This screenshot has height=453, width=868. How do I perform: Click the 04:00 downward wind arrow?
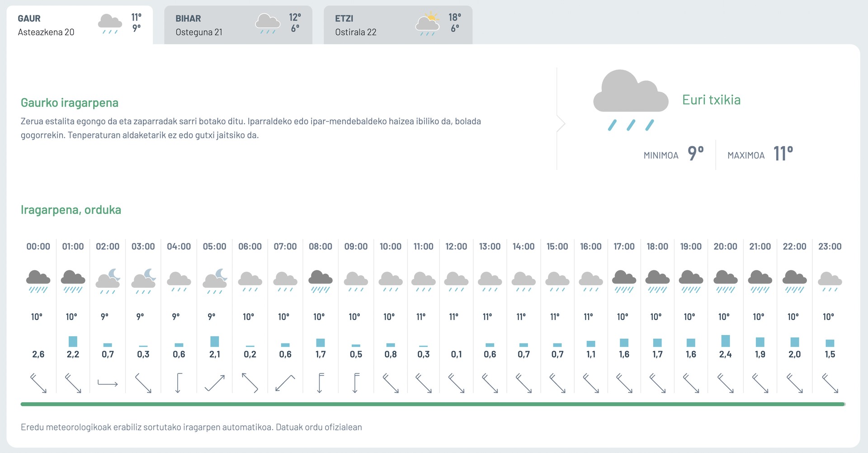click(x=179, y=383)
